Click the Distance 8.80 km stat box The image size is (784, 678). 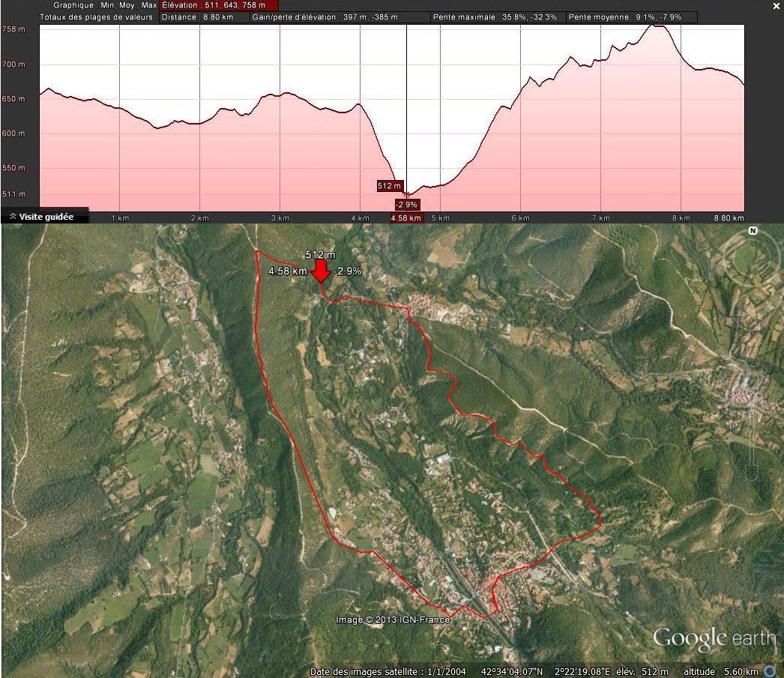coord(205,17)
